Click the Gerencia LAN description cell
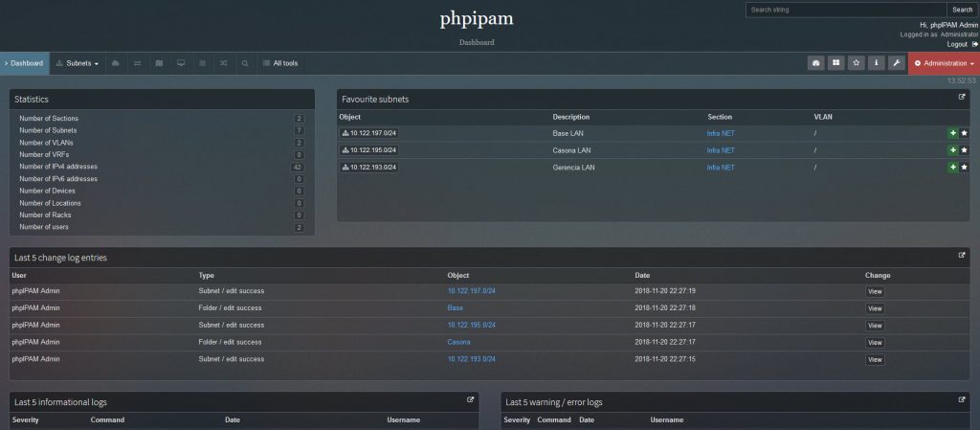 tap(574, 168)
